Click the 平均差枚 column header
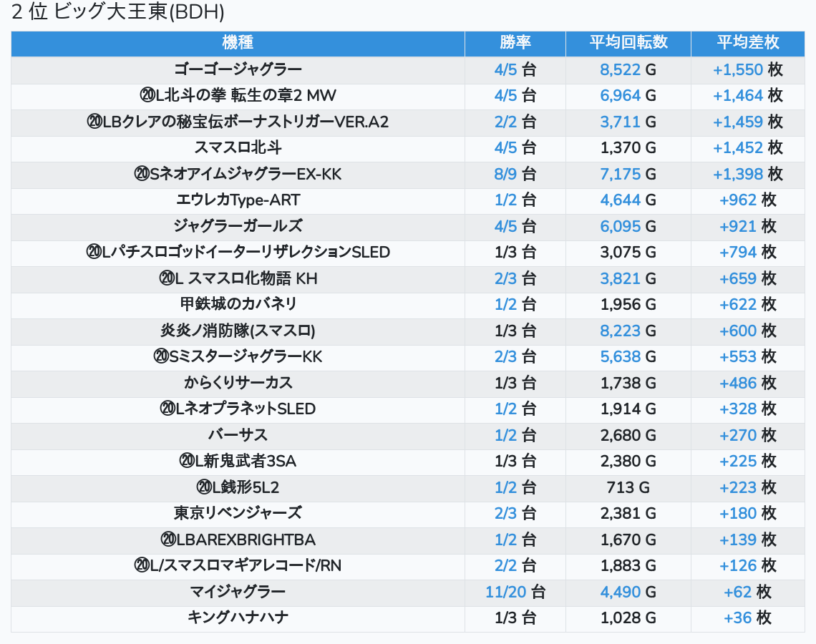Screen dimensions: 816x644 tap(747, 43)
